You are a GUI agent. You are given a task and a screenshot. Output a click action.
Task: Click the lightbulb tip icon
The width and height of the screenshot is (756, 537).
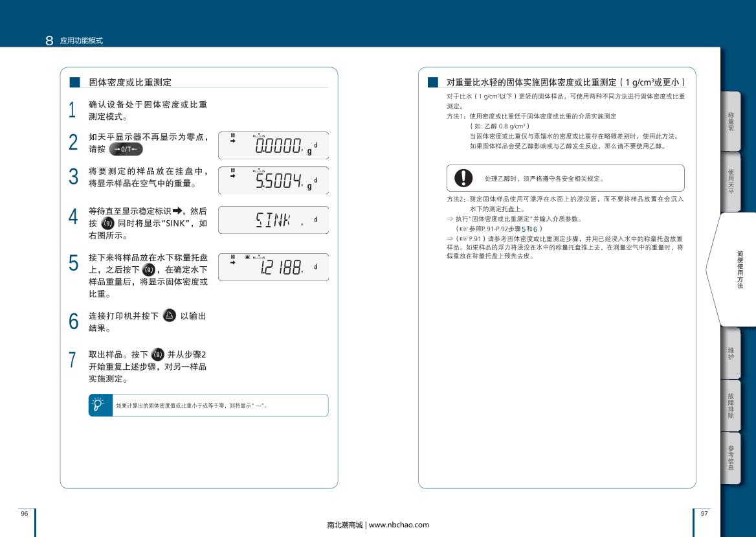point(100,405)
